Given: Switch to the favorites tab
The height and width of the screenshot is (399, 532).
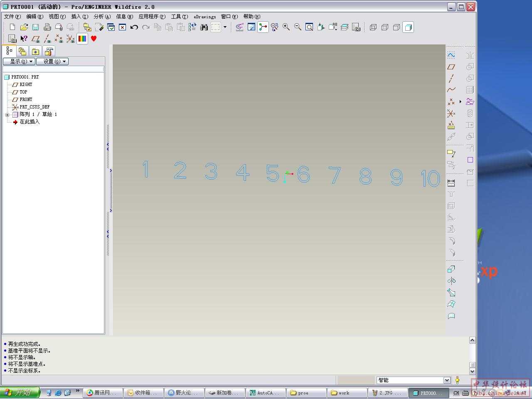Looking at the screenshot, I should click(36, 52).
